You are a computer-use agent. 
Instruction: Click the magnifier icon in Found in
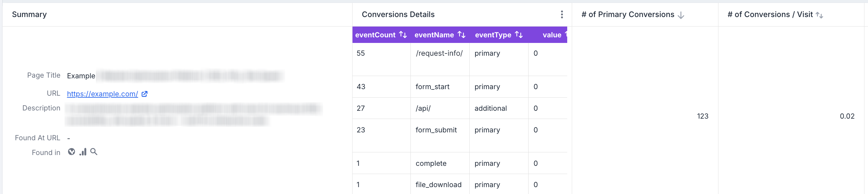(94, 152)
